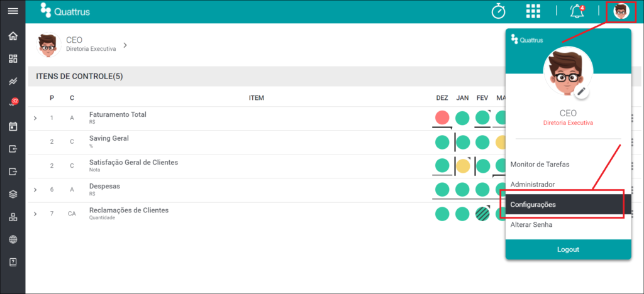Open the hamburger menu in sidebar
The image size is (644, 294).
coord(13,11)
